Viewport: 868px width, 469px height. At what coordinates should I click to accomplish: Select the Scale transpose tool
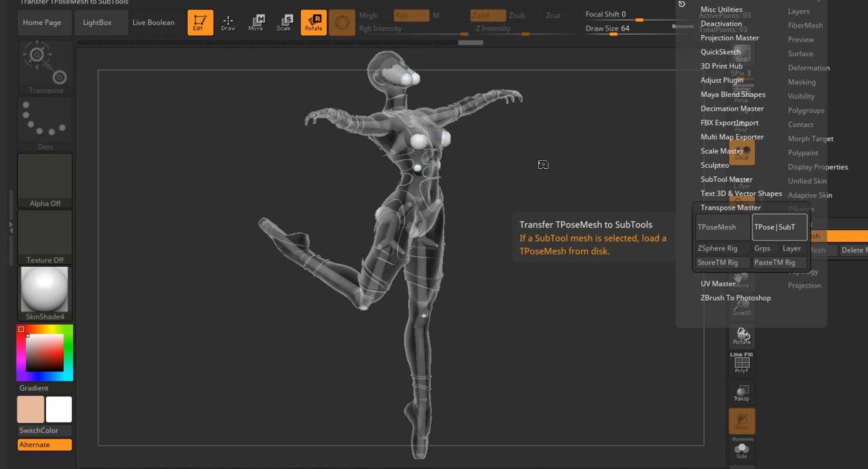pyautogui.click(x=284, y=22)
